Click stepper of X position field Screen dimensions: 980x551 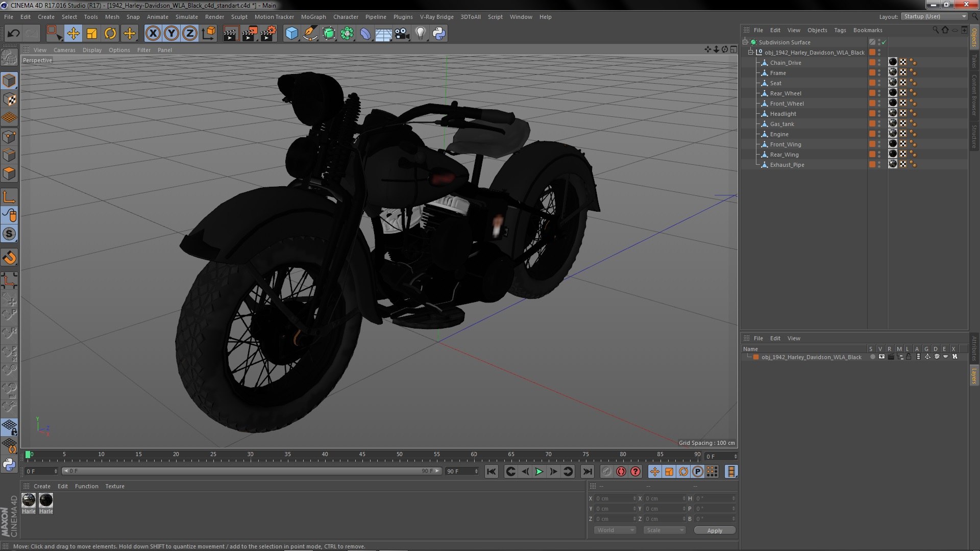click(x=634, y=498)
